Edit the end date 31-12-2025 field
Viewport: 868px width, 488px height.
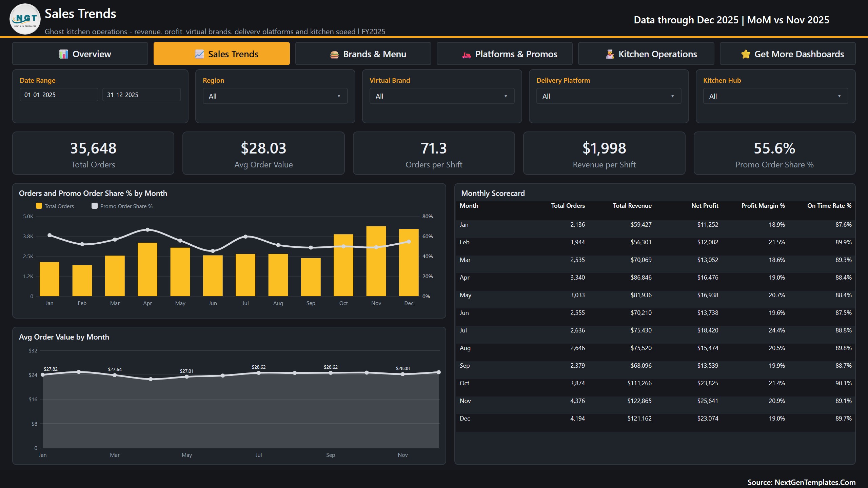[x=142, y=95]
